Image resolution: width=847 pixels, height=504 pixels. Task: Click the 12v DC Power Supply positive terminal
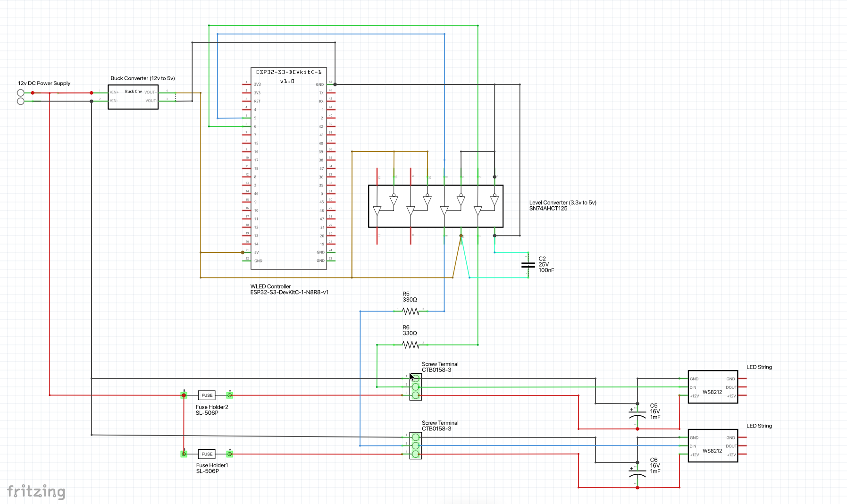(x=21, y=93)
